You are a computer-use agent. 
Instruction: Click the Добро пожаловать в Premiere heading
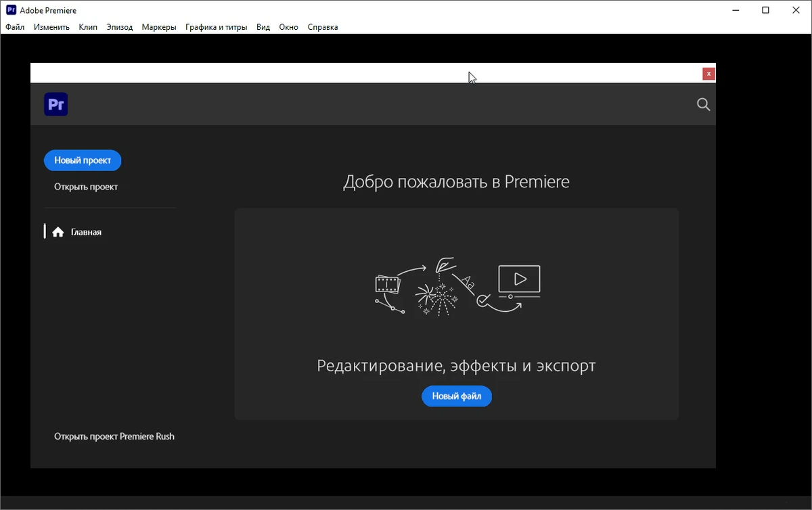[456, 182]
